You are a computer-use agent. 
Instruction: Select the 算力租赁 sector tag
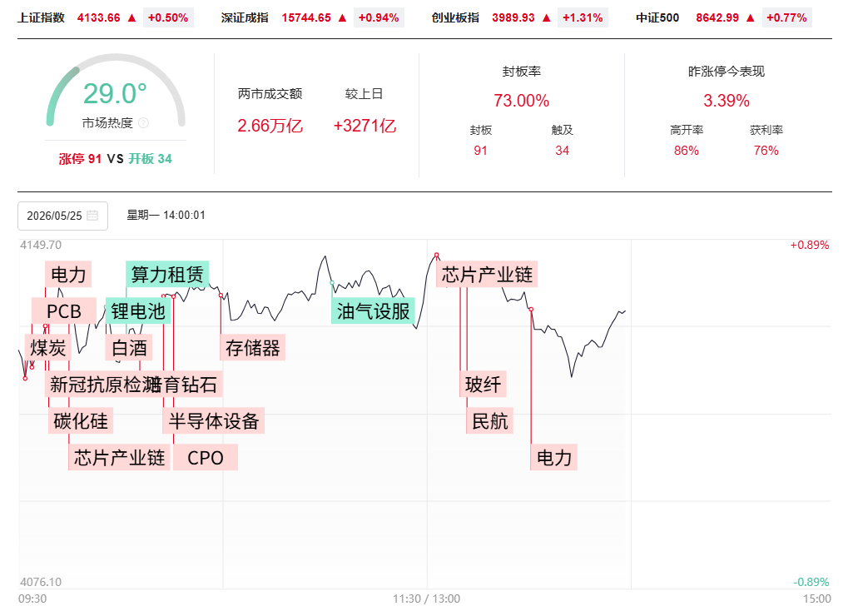click(167, 274)
